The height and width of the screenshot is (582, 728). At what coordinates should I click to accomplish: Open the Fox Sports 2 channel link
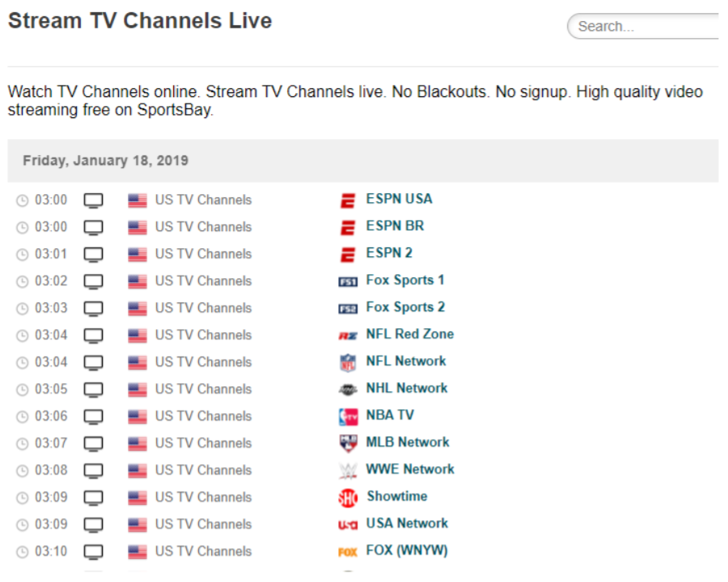[x=405, y=307]
